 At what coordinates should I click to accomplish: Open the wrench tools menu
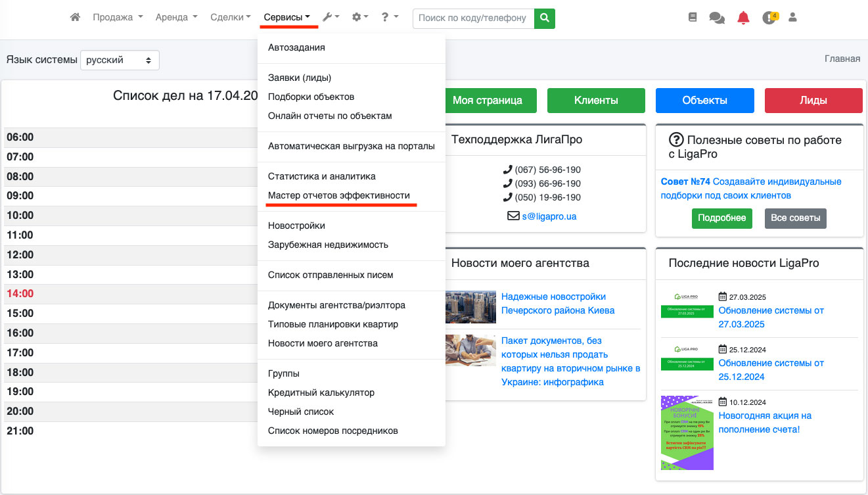pos(331,18)
